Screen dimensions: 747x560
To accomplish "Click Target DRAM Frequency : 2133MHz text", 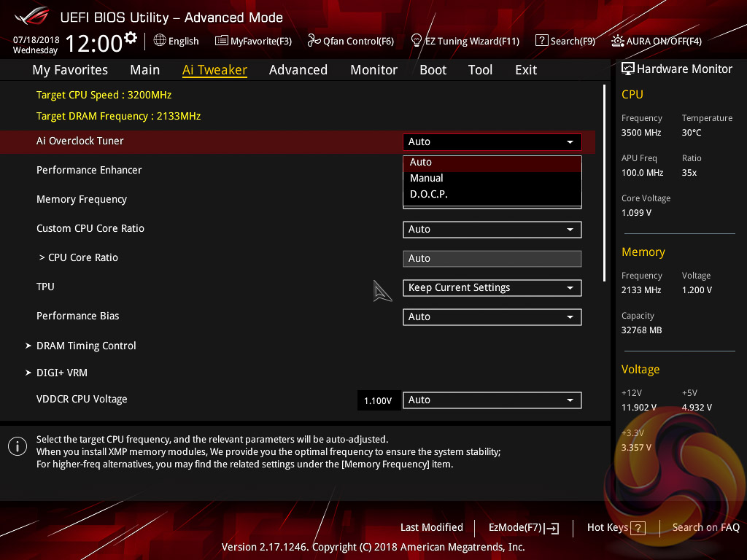I will pos(118,116).
